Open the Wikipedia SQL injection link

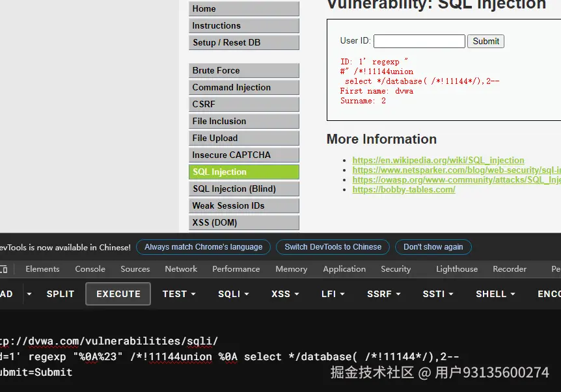[x=438, y=160]
